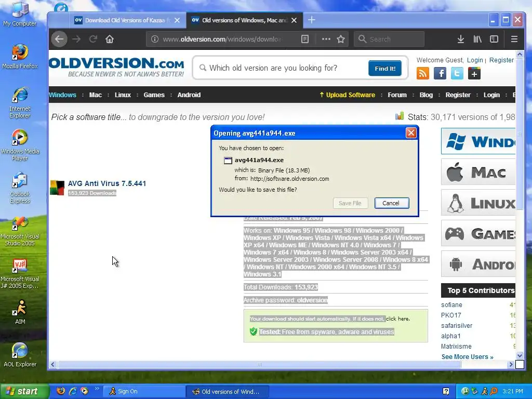Image resolution: width=532 pixels, height=399 pixels.
Task: Open Microsoft Visual J# 2005 Express icon
Action: 20,273
